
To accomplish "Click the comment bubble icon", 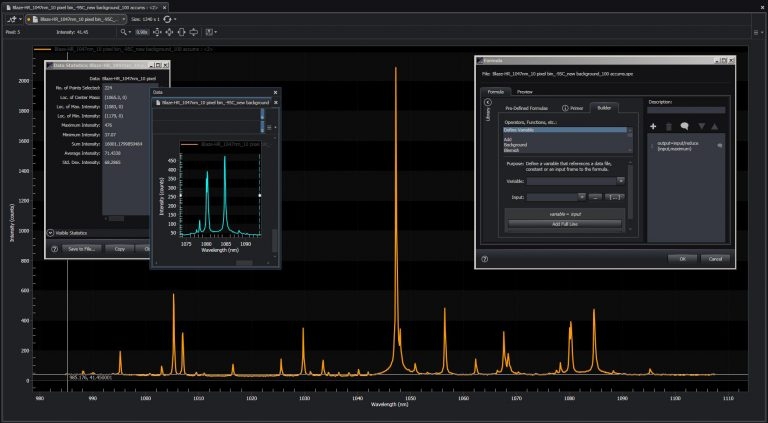I will click(x=684, y=127).
